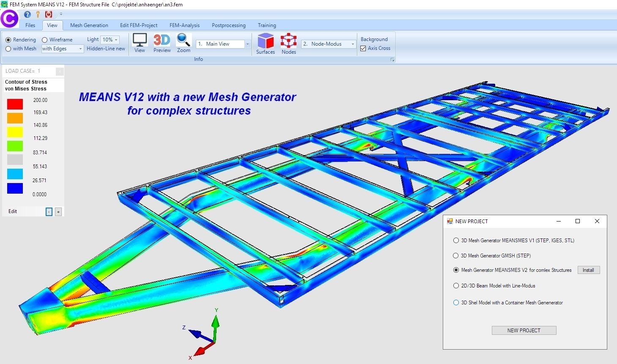Open the FEM-Analysis tab
Viewport: 617px width, 364px height.
click(x=184, y=25)
